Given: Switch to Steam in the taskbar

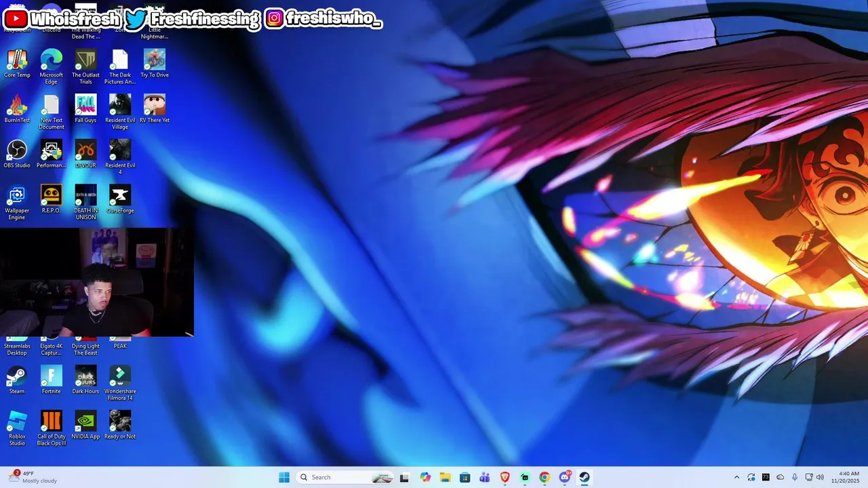Looking at the screenshot, I should click(x=585, y=477).
